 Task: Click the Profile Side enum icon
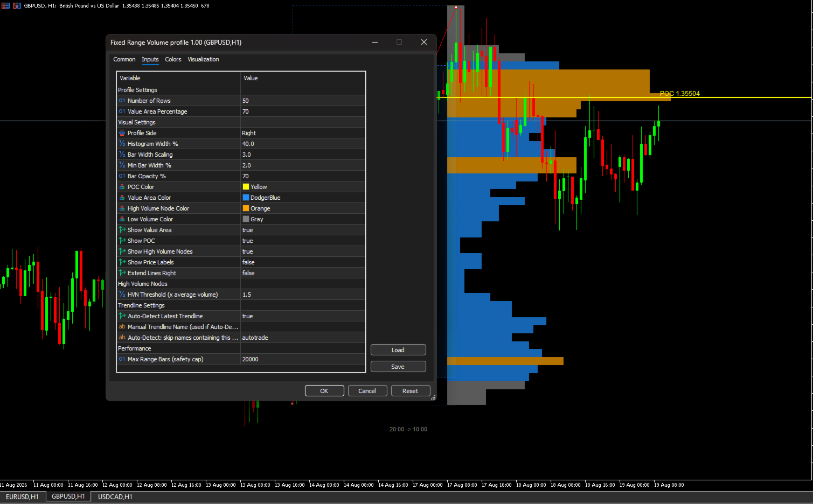(122, 133)
